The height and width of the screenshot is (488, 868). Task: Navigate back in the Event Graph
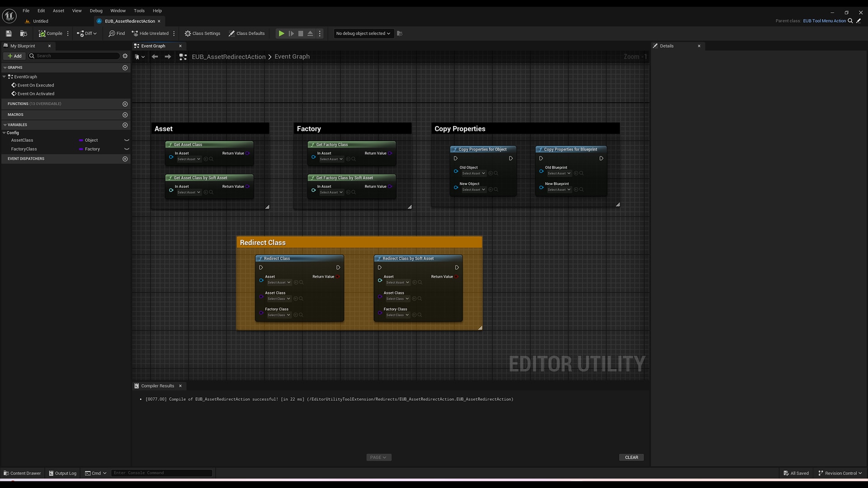(155, 56)
